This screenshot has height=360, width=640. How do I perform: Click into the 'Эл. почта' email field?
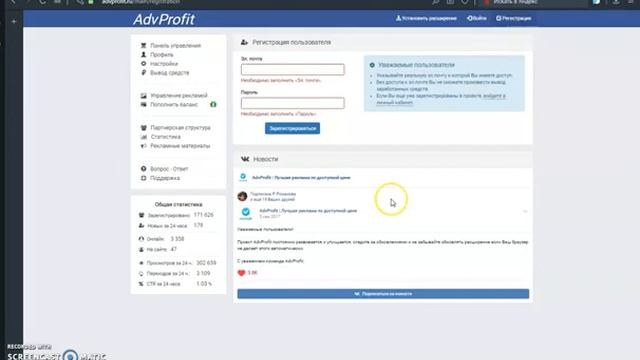[292, 69]
